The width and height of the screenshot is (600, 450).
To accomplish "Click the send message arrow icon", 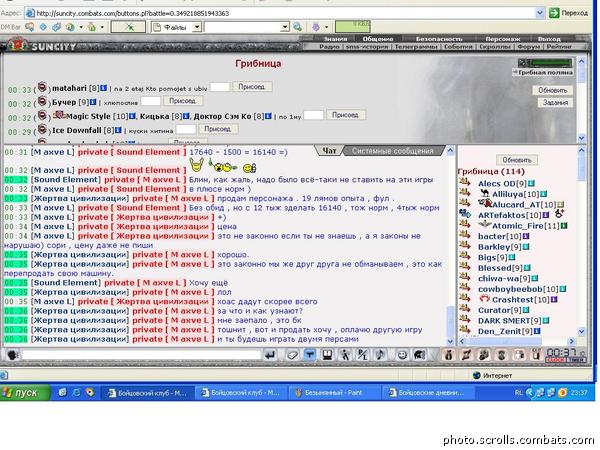I will pos(270,355).
